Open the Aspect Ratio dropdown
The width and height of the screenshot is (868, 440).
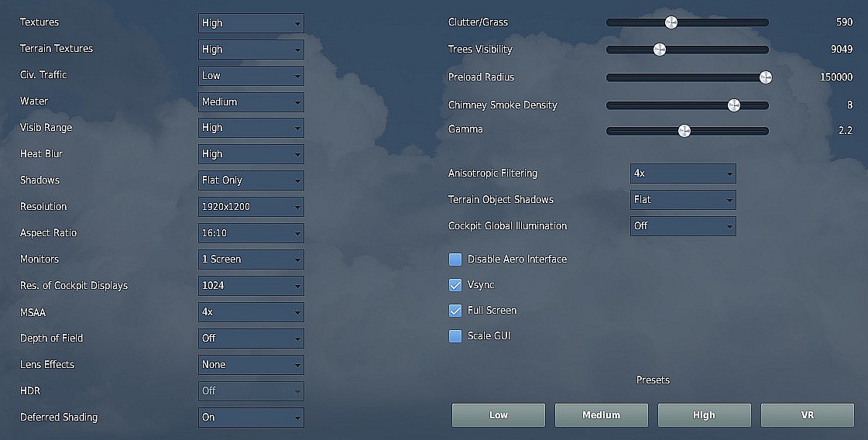pyautogui.click(x=251, y=233)
